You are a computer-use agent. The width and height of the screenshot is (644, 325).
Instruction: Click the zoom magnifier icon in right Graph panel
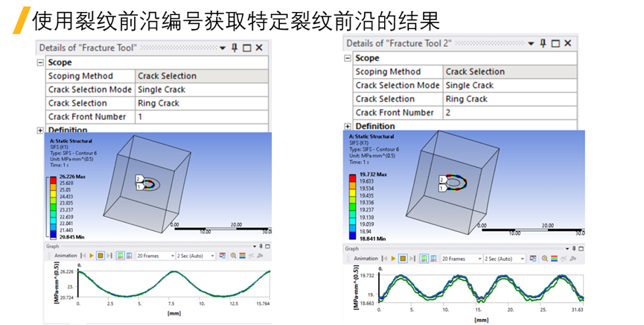pyautogui.click(x=544, y=259)
